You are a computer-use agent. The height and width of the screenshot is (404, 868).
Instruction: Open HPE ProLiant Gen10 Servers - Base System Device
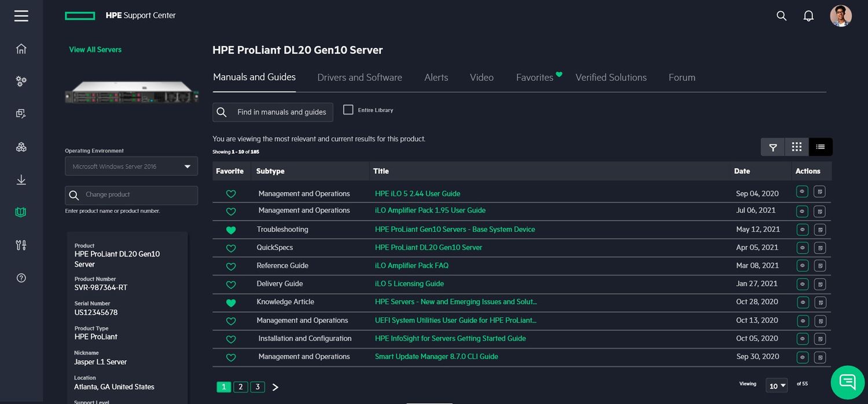point(455,229)
